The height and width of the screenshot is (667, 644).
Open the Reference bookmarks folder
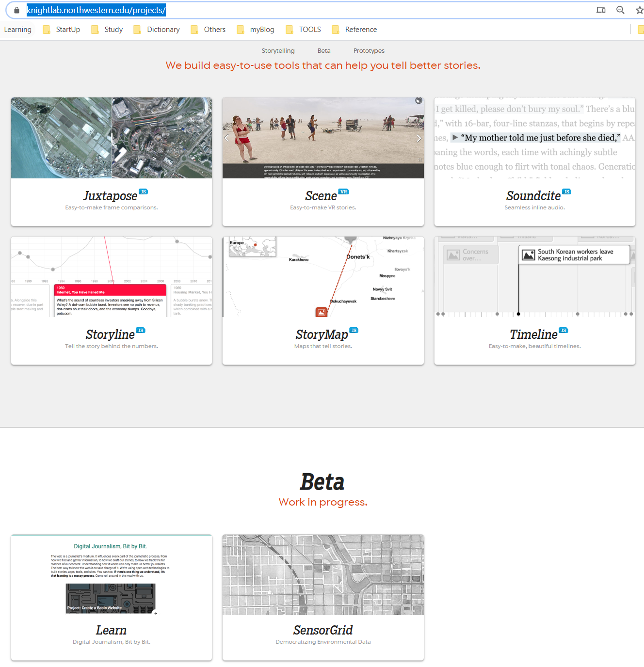click(x=354, y=30)
